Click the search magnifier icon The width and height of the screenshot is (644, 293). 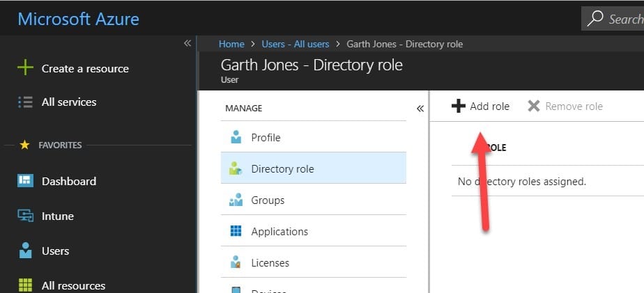(x=595, y=19)
